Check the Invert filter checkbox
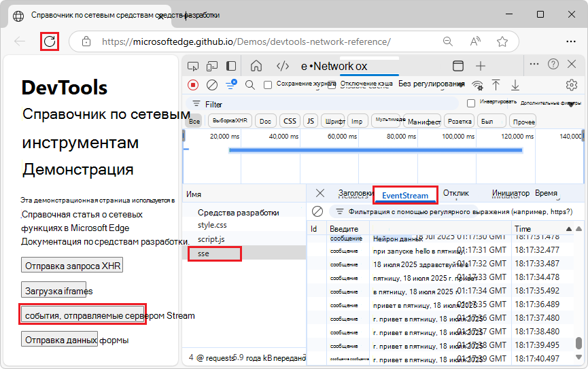Image resolution: width=588 pixels, height=369 pixels. tap(471, 103)
